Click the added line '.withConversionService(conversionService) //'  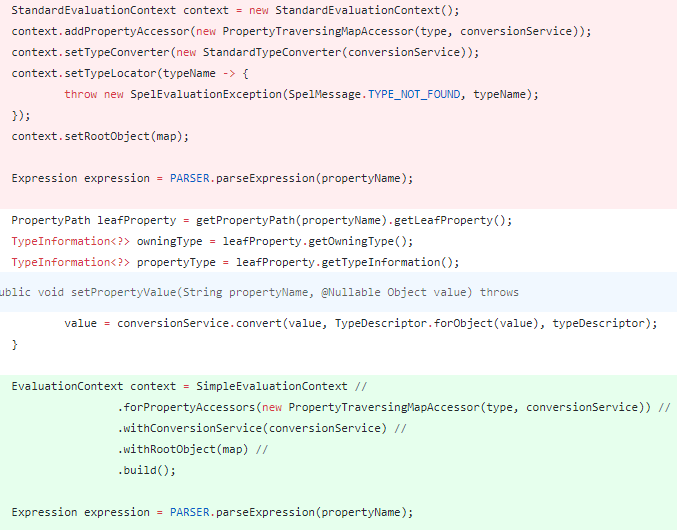point(262,428)
